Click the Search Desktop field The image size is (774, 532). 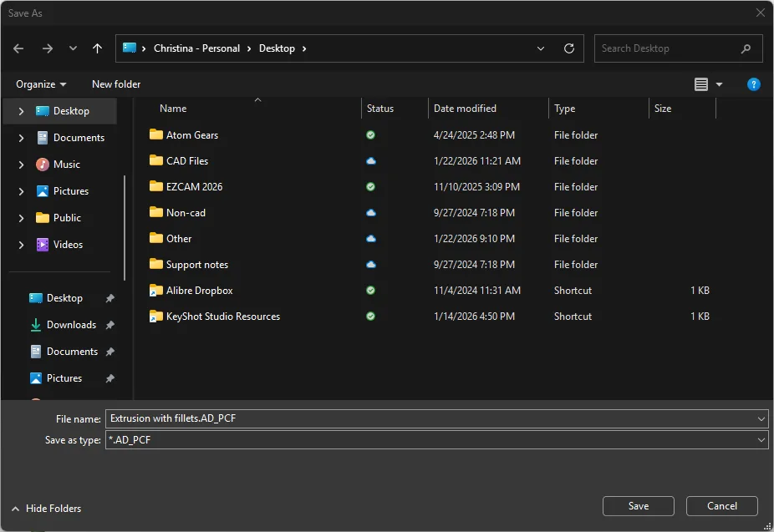tap(678, 48)
